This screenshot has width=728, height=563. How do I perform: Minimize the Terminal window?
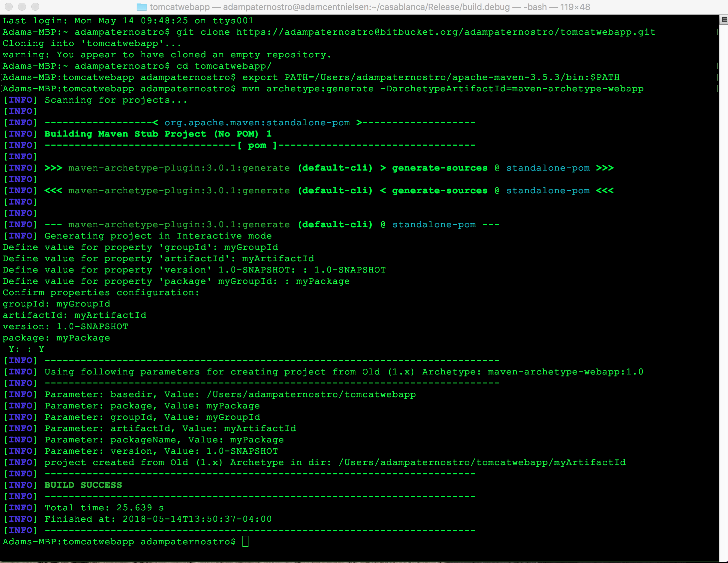click(x=22, y=7)
